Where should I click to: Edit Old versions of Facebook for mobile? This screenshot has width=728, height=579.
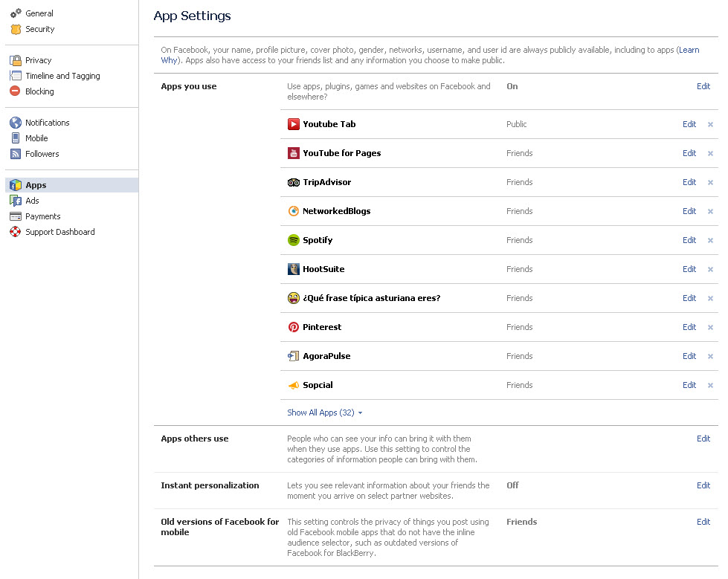coord(703,522)
